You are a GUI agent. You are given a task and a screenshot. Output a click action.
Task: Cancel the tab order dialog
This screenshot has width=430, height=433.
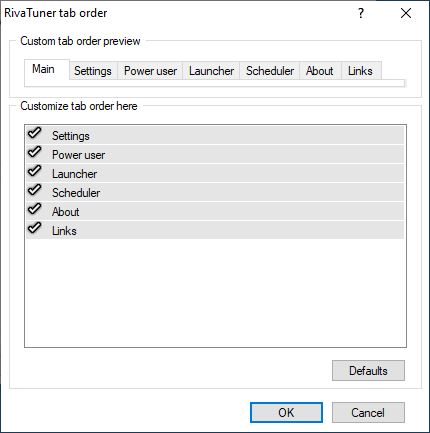click(368, 413)
